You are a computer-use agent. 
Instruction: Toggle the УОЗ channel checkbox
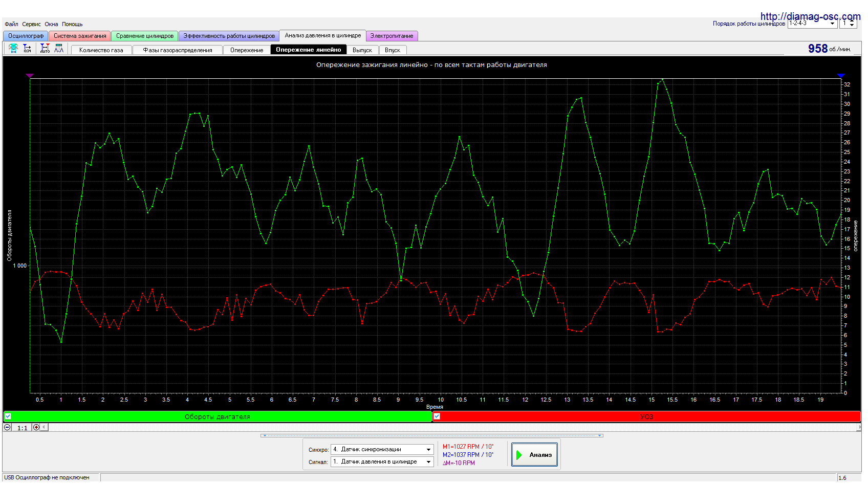point(437,416)
